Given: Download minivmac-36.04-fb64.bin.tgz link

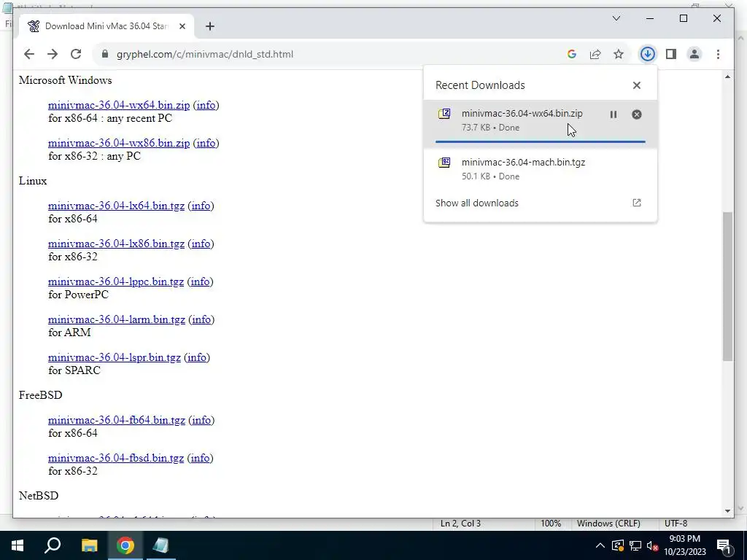Looking at the screenshot, I should [117, 420].
